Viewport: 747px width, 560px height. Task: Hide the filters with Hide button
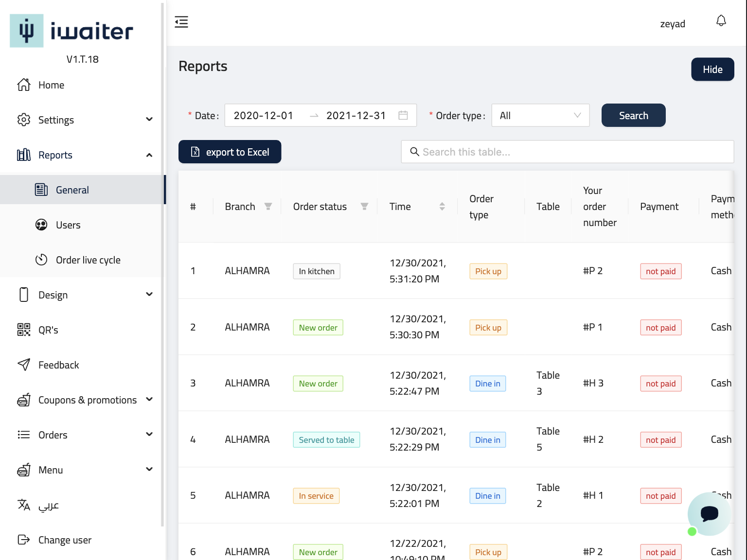click(712, 70)
